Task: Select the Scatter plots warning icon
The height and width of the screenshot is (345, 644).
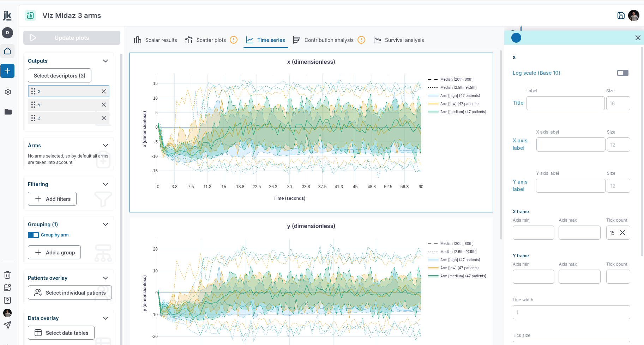Action: [x=233, y=40]
